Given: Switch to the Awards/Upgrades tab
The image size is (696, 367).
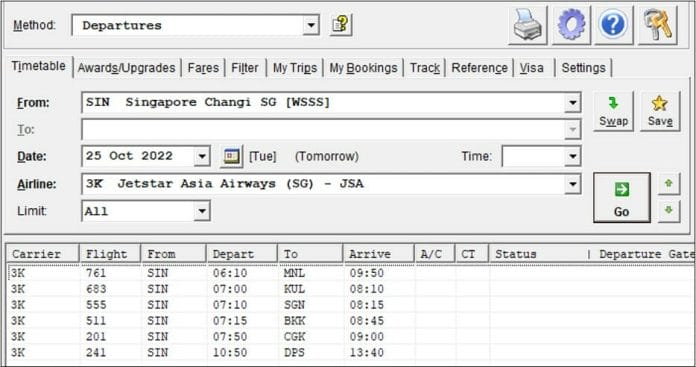Looking at the screenshot, I should coord(127,68).
